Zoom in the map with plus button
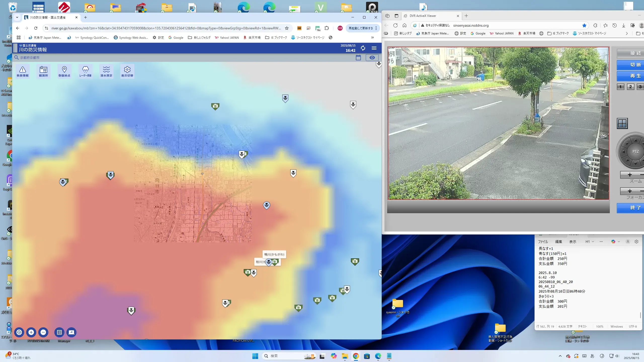 click(x=31, y=332)
